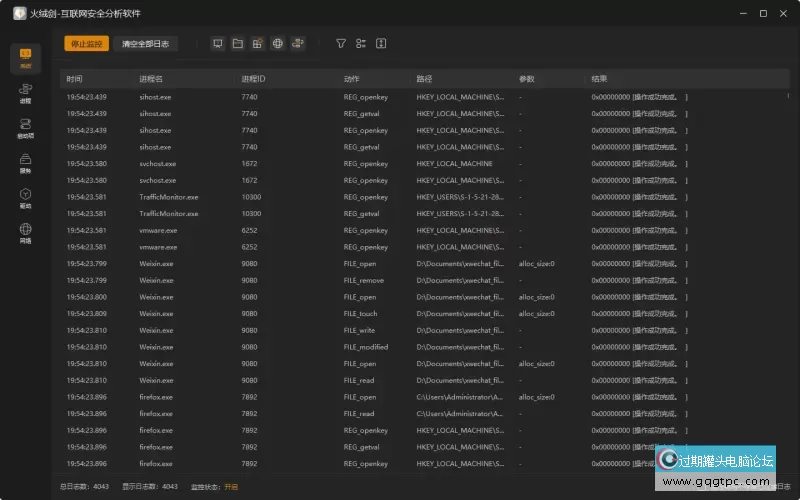Sort by the 进程名 column header
Screen dimensions: 800x500
[x=152, y=78]
